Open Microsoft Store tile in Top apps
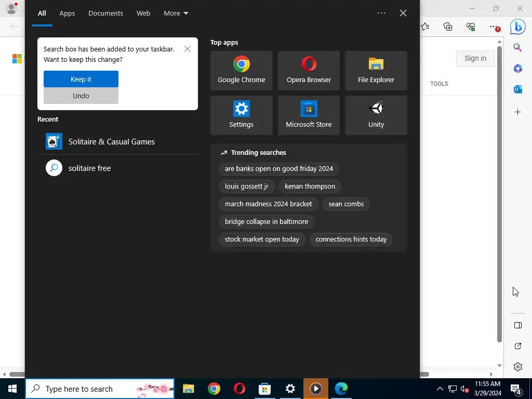 pyautogui.click(x=309, y=115)
